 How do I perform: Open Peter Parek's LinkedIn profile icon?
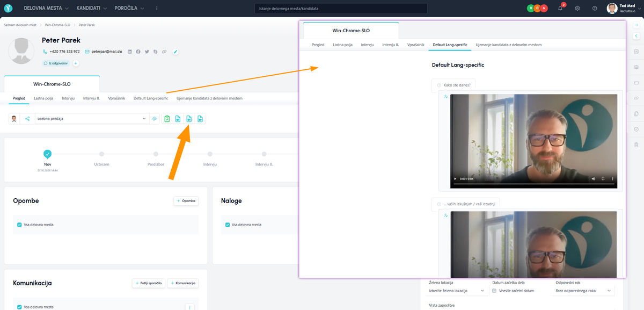pyautogui.click(x=129, y=52)
